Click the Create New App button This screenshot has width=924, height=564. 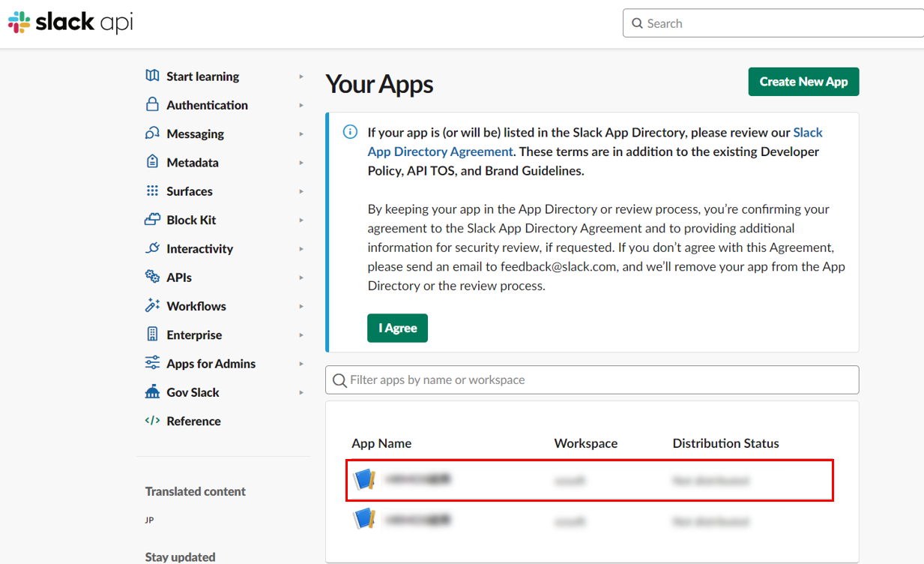click(803, 82)
